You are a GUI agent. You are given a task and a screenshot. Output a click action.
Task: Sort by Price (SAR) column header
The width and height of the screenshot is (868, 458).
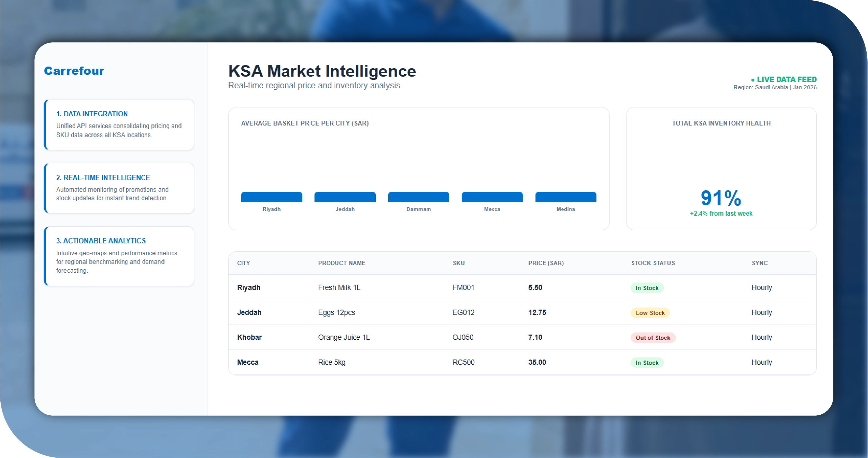pyautogui.click(x=546, y=263)
